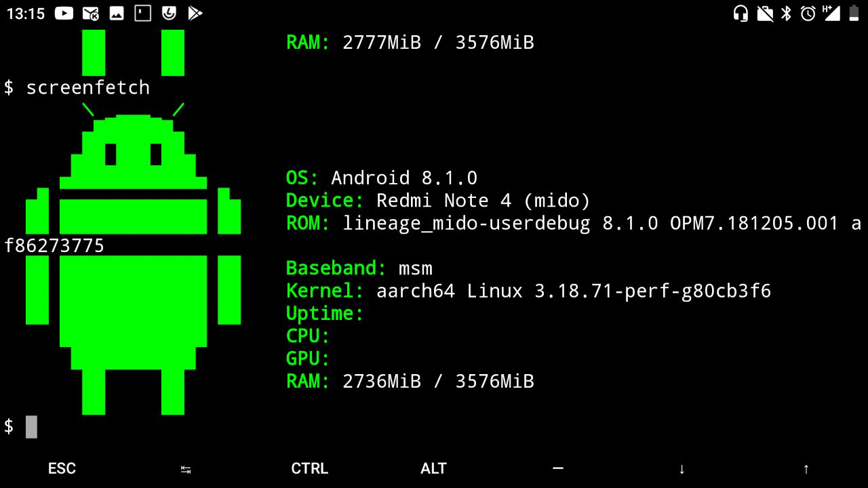868x488 pixels.
Task: Tap the picture notification icon in status bar
Action: tap(117, 13)
